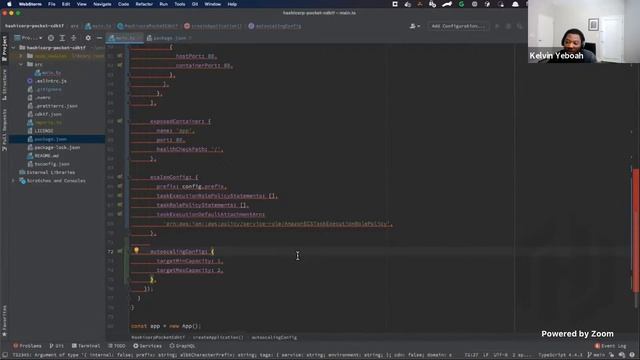Select cdktf.json in the project tree
This screenshot has width=640, height=360.
(x=48, y=114)
